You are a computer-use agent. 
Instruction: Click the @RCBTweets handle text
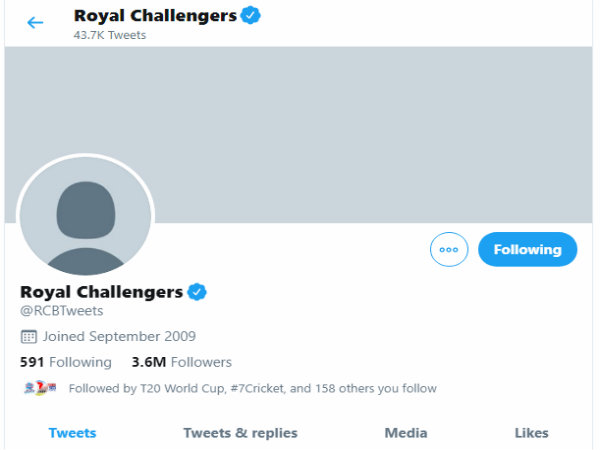click(x=62, y=311)
